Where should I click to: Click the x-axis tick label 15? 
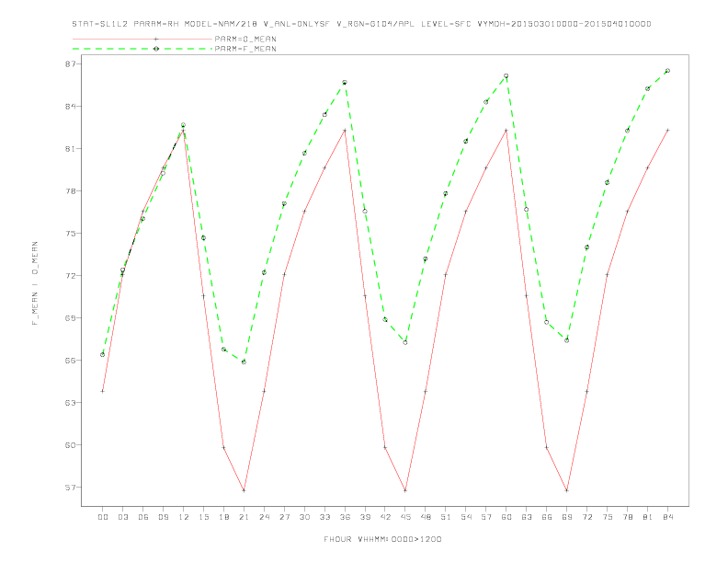[x=203, y=517]
